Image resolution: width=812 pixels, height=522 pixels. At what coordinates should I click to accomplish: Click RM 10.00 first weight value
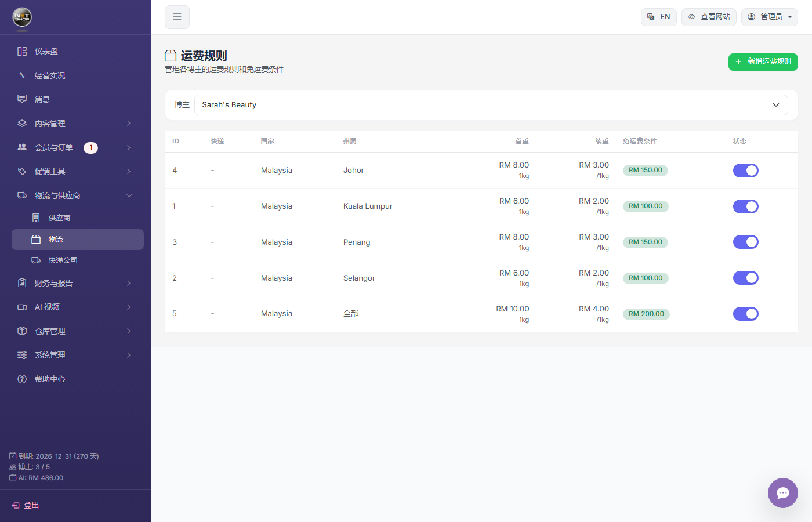513,309
